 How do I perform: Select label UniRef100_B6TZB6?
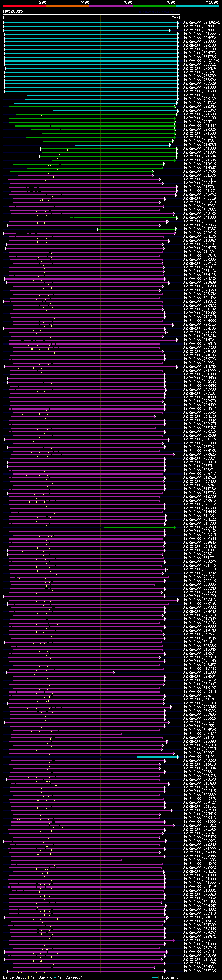[x=199, y=57]
